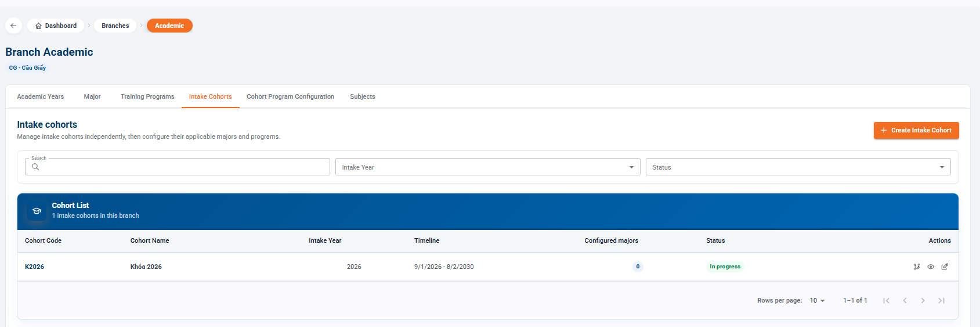Click the Intake cohorts section heading
The width and height of the screenshot is (980, 327).
(x=47, y=124)
